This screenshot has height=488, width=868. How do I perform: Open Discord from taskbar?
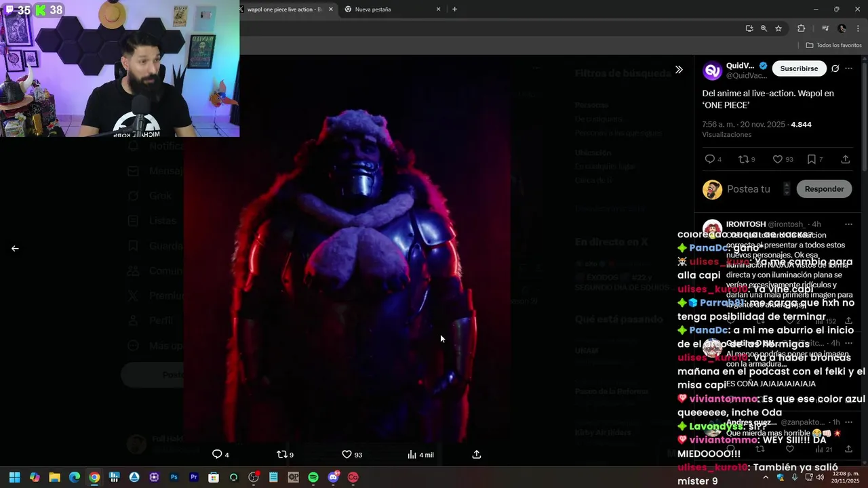pos(334,477)
